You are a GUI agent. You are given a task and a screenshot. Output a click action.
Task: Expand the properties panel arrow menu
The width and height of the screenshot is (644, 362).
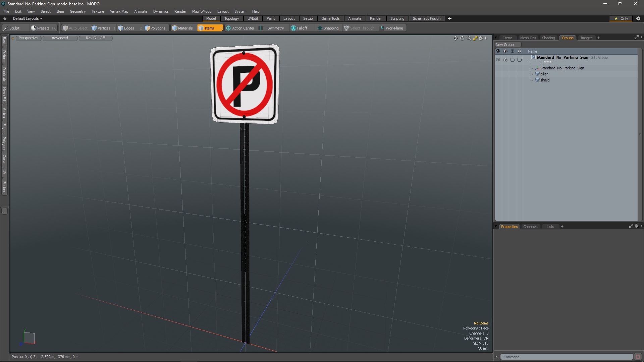[641, 226]
